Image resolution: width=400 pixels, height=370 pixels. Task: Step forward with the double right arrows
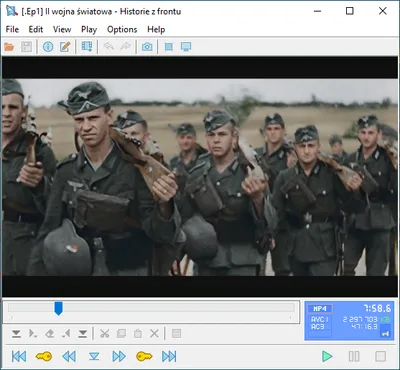(119, 357)
